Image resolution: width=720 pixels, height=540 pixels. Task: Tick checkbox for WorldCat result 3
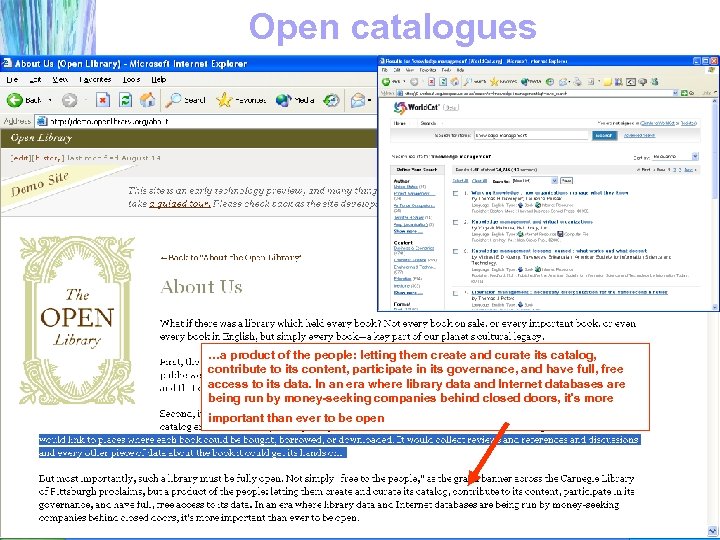tap(456, 252)
